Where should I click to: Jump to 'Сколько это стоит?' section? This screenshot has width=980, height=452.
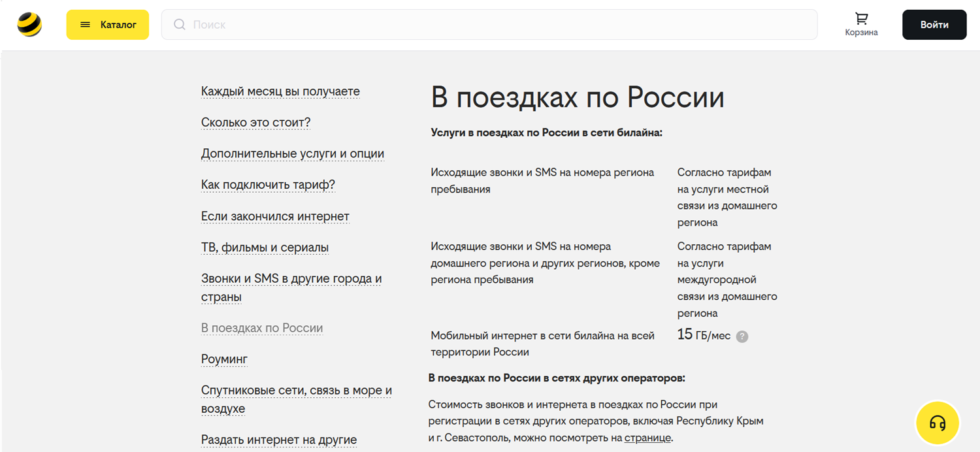(255, 123)
